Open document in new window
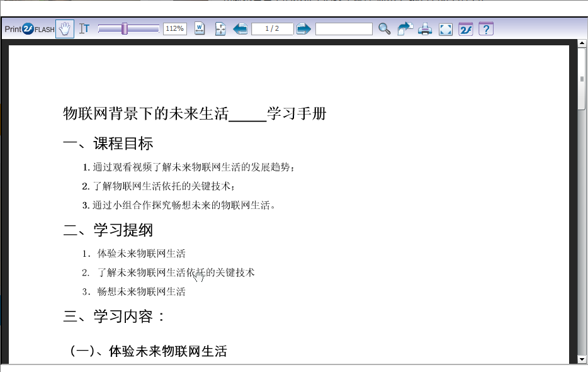The height and width of the screenshot is (372, 588). point(405,29)
